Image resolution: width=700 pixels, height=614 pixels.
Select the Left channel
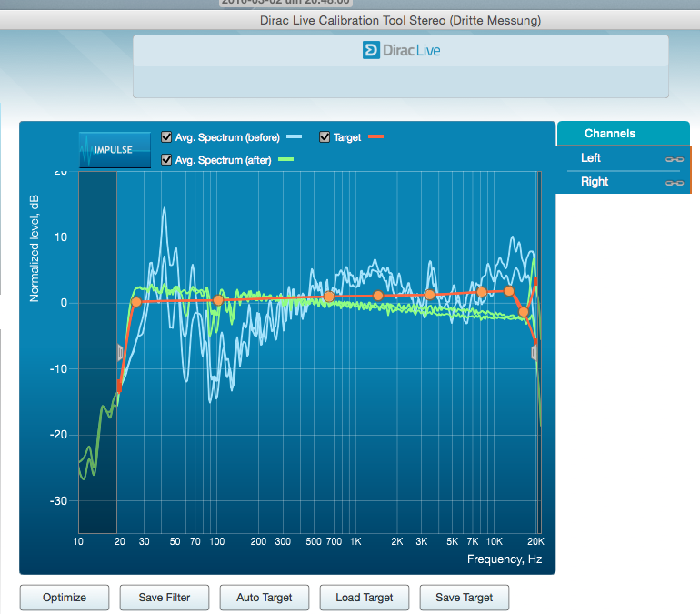(591, 157)
